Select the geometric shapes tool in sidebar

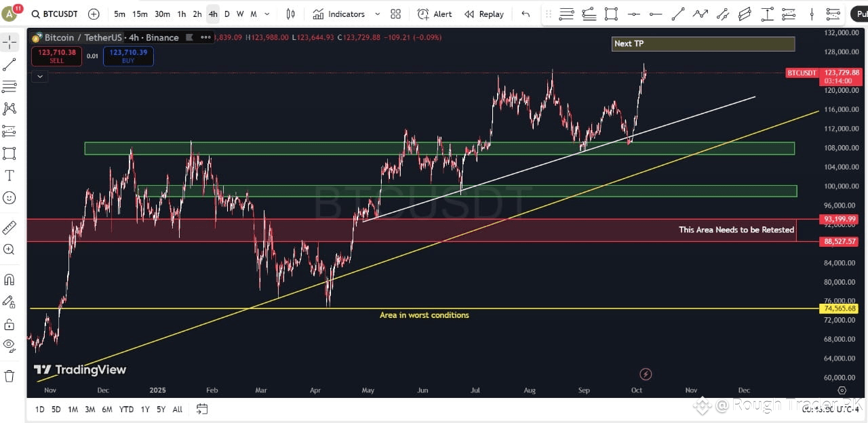tap(9, 153)
